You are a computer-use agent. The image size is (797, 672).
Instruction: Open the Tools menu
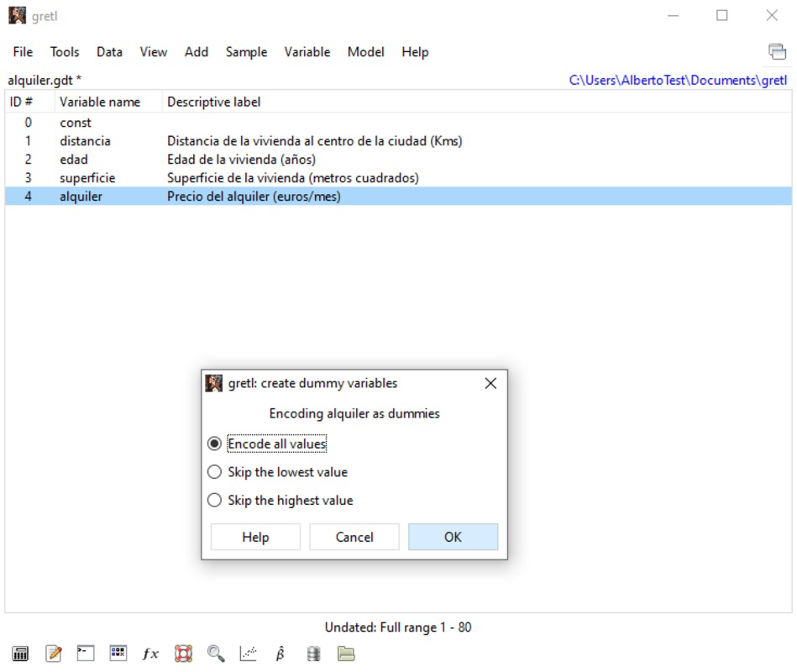point(65,52)
